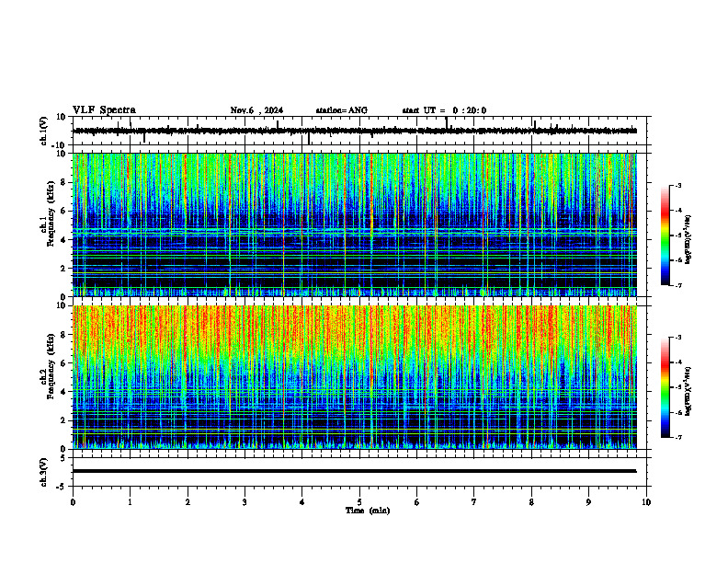Click time axis tick label "5"

[x=359, y=502]
